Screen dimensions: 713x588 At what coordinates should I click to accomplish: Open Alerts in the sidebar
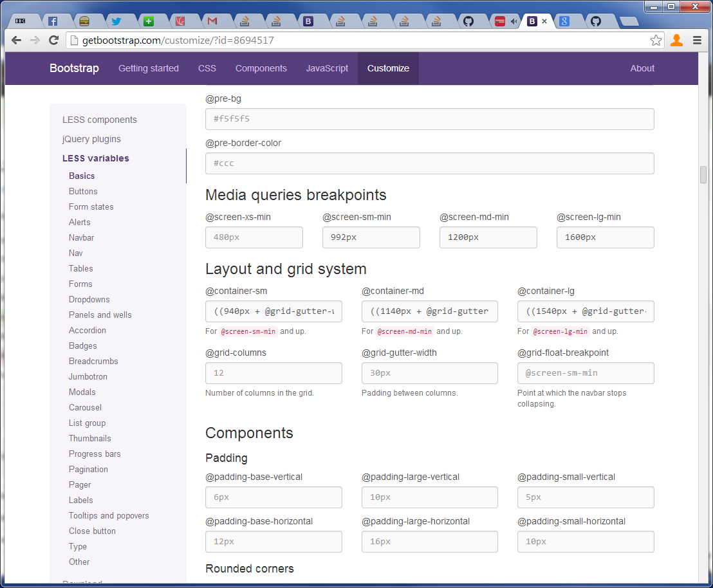pos(80,223)
